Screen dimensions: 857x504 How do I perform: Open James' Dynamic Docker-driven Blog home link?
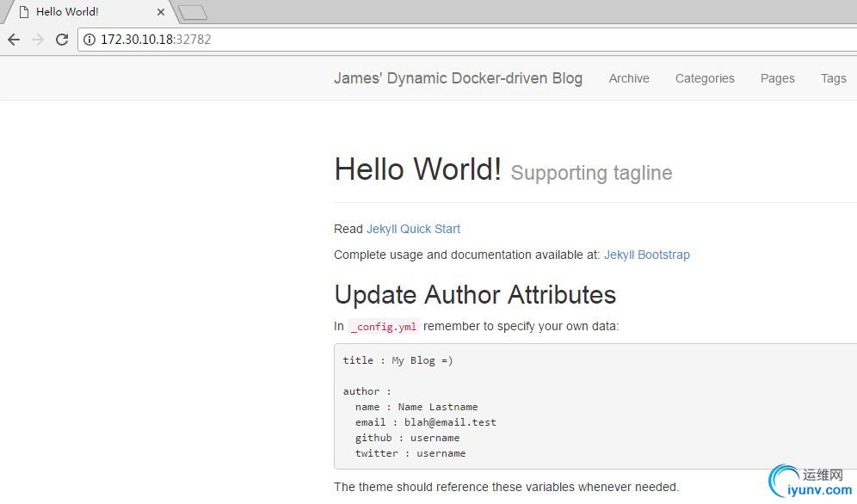[x=458, y=78]
